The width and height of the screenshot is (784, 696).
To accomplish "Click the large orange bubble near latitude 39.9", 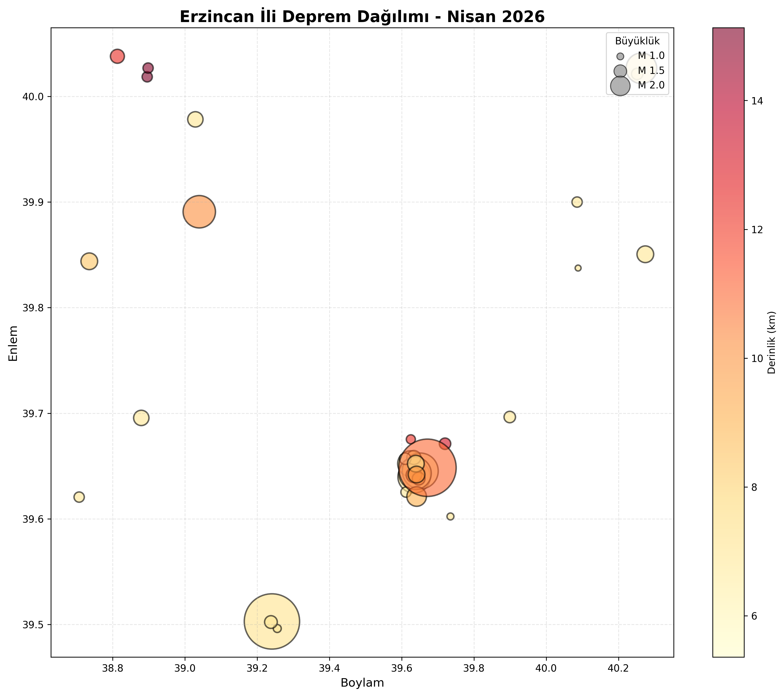I will click(x=199, y=212).
